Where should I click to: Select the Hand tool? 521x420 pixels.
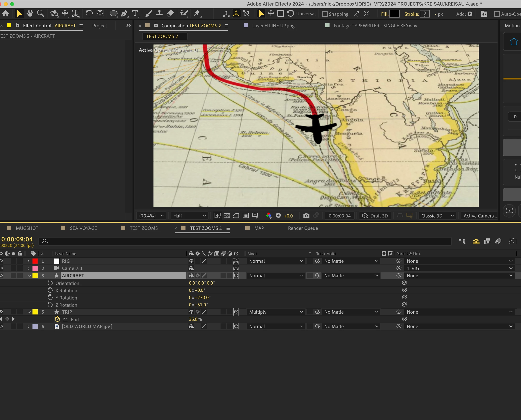coord(30,14)
